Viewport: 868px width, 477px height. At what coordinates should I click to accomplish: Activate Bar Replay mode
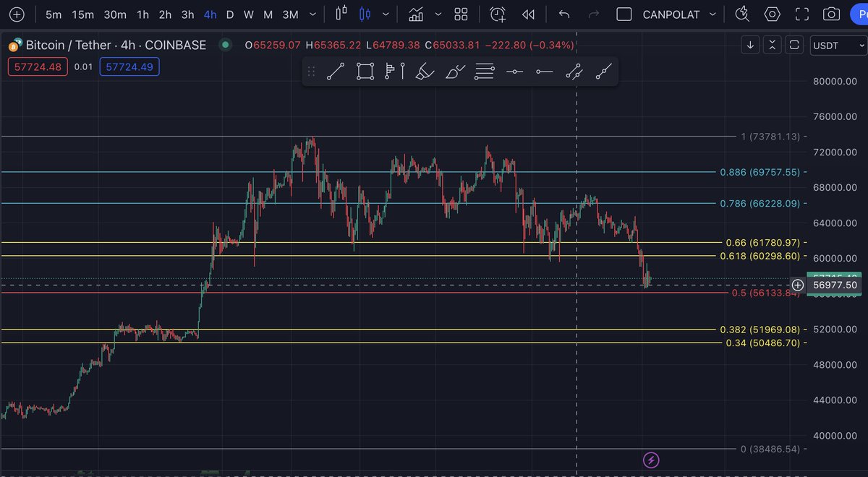pyautogui.click(x=528, y=14)
